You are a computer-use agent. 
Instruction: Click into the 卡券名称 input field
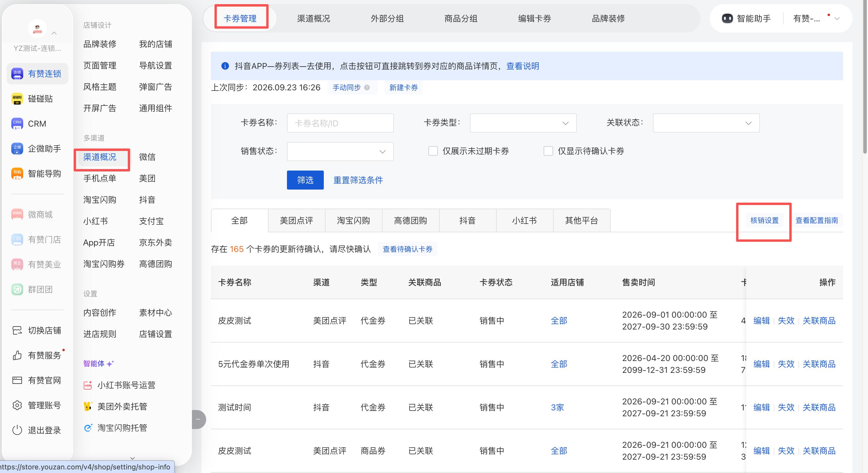tap(340, 123)
